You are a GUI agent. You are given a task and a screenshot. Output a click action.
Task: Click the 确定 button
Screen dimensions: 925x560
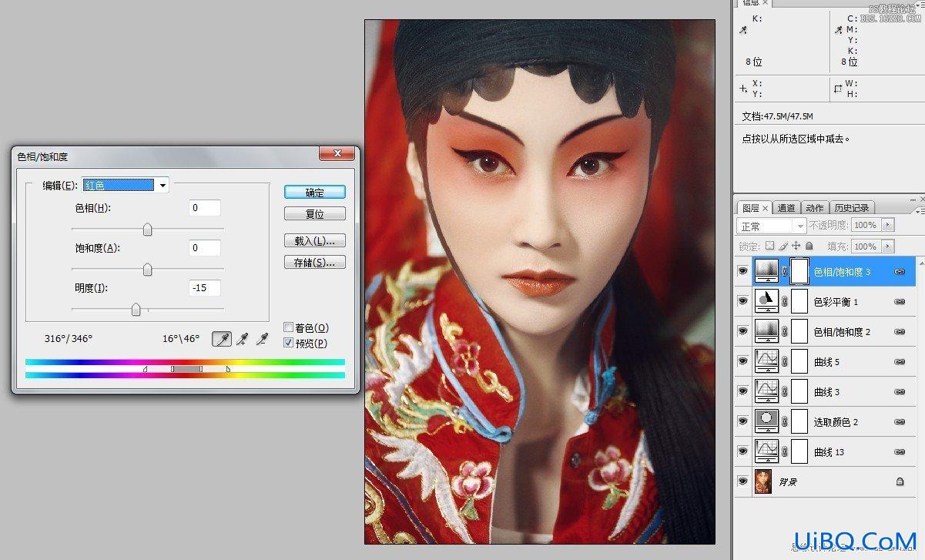314,192
